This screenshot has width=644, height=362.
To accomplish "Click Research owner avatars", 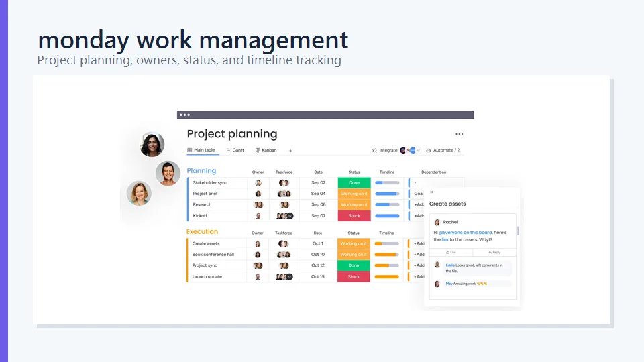I will click(x=258, y=205).
